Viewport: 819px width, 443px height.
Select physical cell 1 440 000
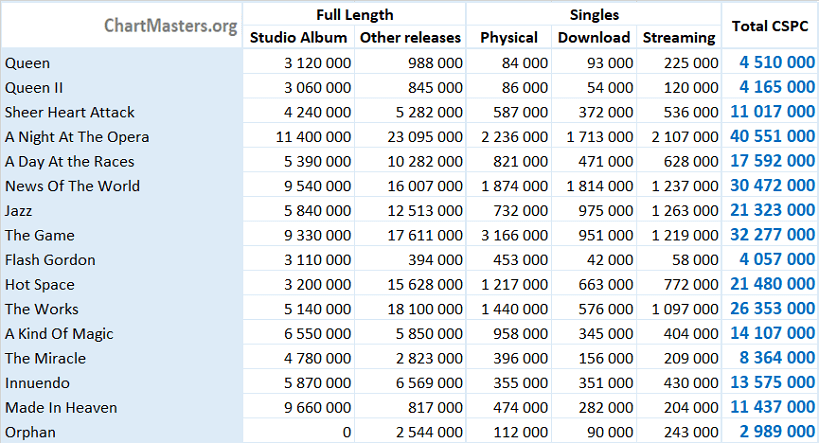click(x=514, y=309)
